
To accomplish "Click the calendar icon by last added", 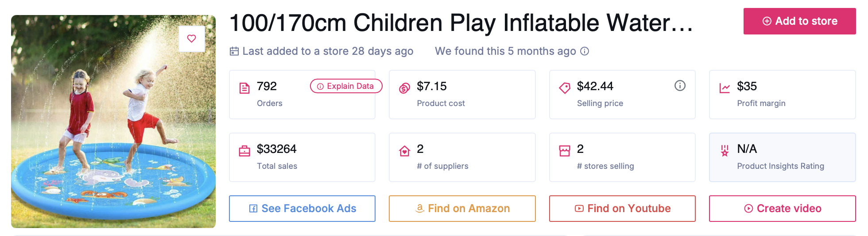I will [234, 51].
